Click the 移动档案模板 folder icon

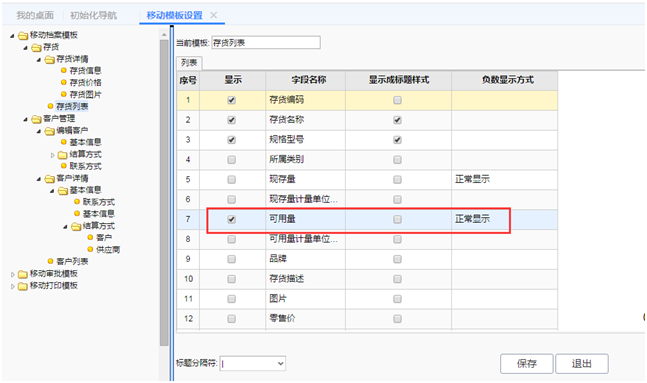(23, 35)
